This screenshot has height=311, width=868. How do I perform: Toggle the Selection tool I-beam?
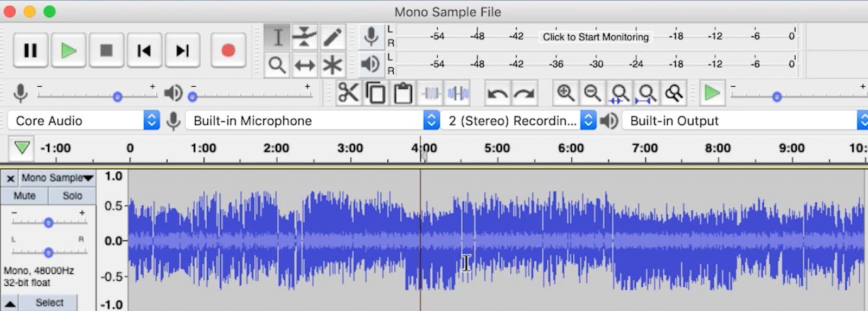277,37
